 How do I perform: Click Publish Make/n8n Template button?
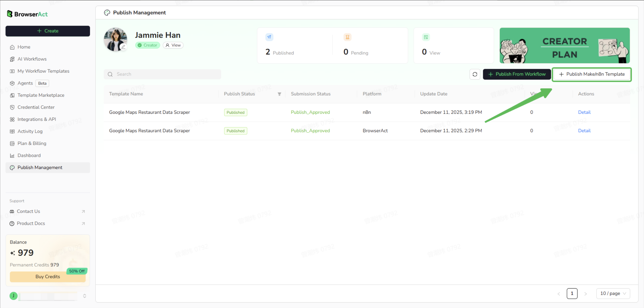(x=592, y=74)
